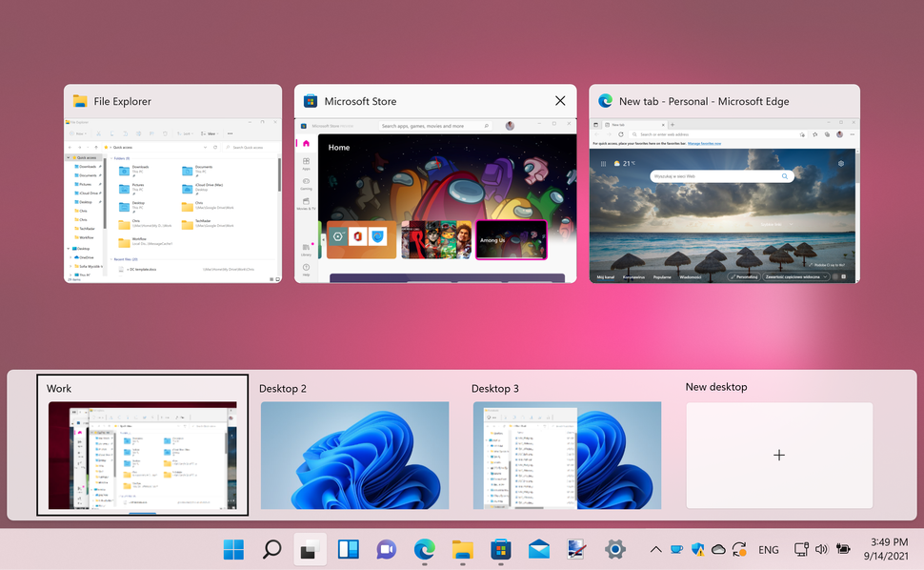Click the Manage favorites now link in Edge
The image size is (924, 570).
(x=704, y=143)
